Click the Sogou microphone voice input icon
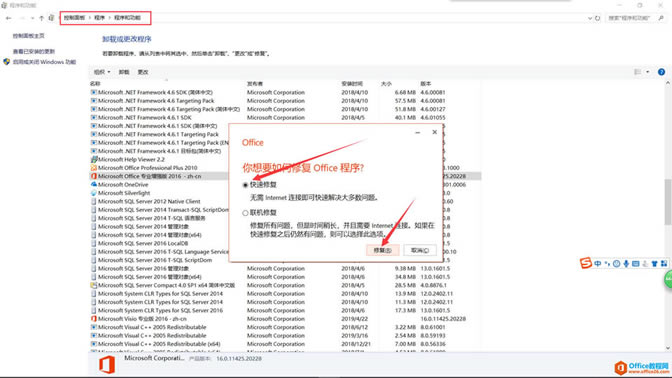 626,264
